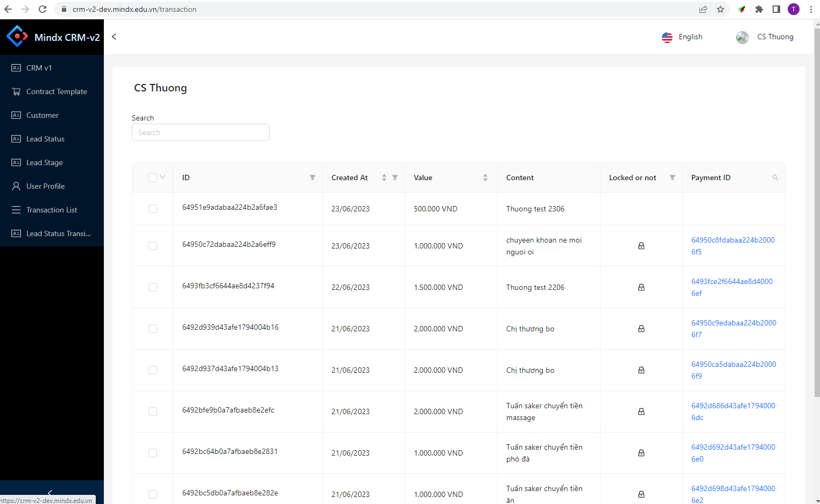Reload the page in browser

tap(43, 9)
